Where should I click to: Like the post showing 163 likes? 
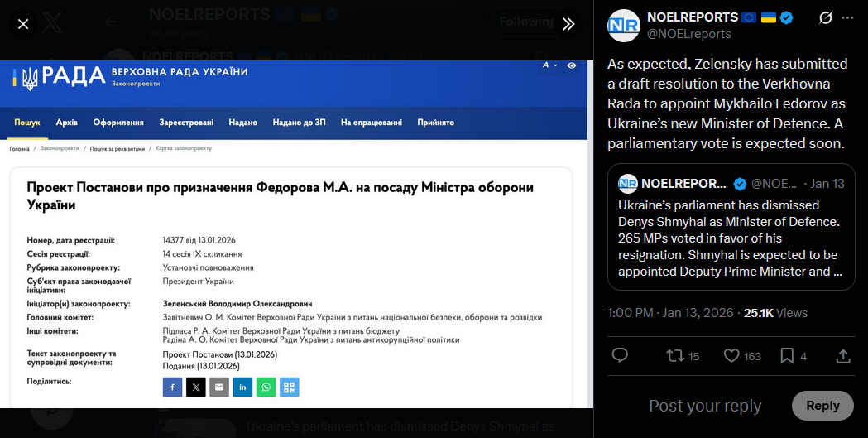point(742,355)
